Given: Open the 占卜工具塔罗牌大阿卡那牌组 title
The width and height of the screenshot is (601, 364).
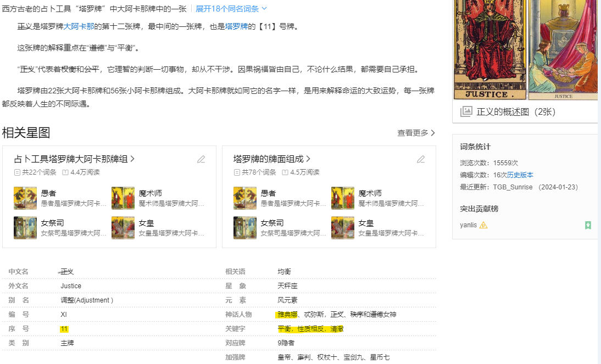Looking at the screenshot, I should [x=71, y=159].
